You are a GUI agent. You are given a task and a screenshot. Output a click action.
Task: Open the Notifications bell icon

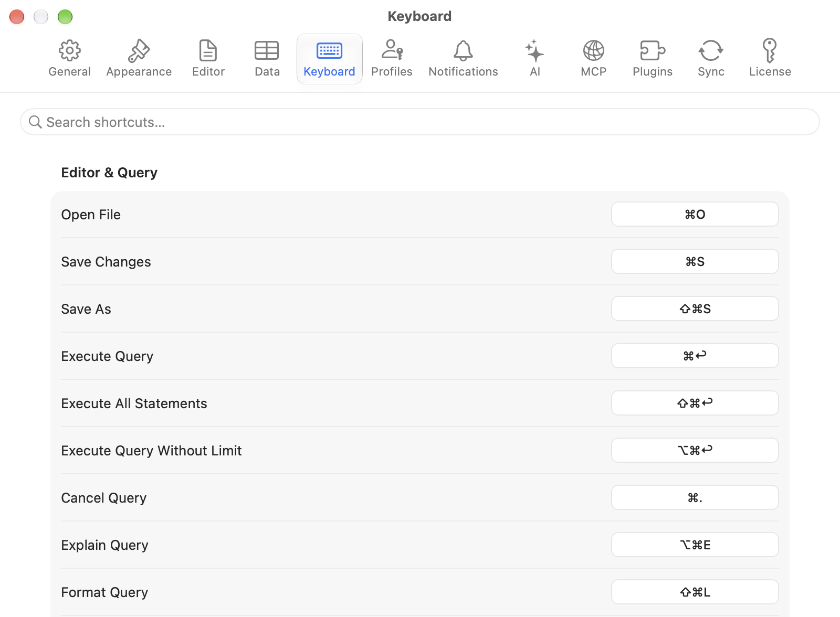pyautogui.click(x=463, y=51)
